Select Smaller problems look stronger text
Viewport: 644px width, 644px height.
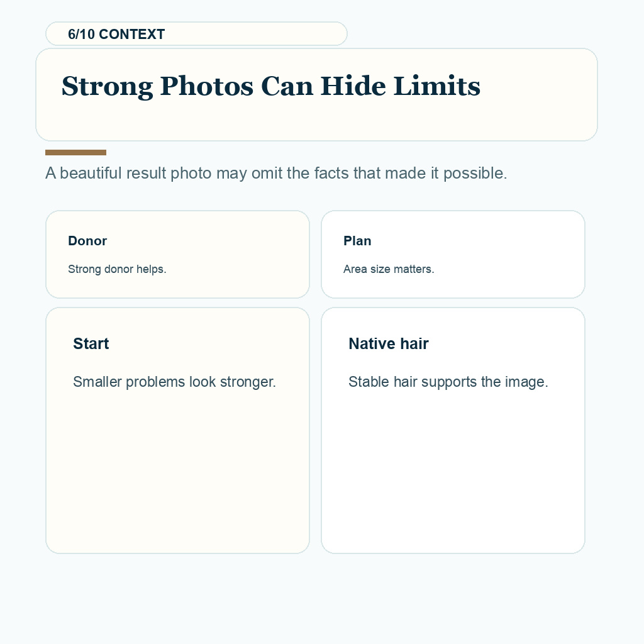[x=175, y=382]
